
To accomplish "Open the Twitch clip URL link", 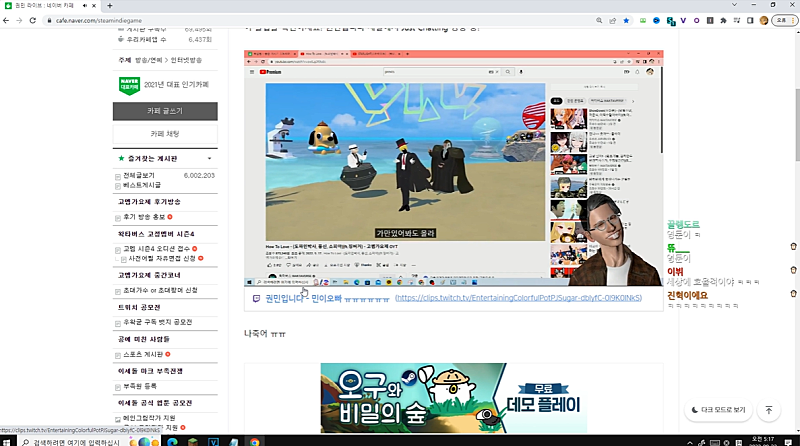I will 518,298.
